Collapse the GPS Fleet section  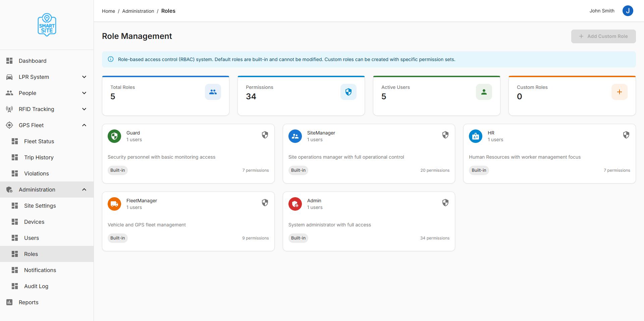click(x=84, y=125)
